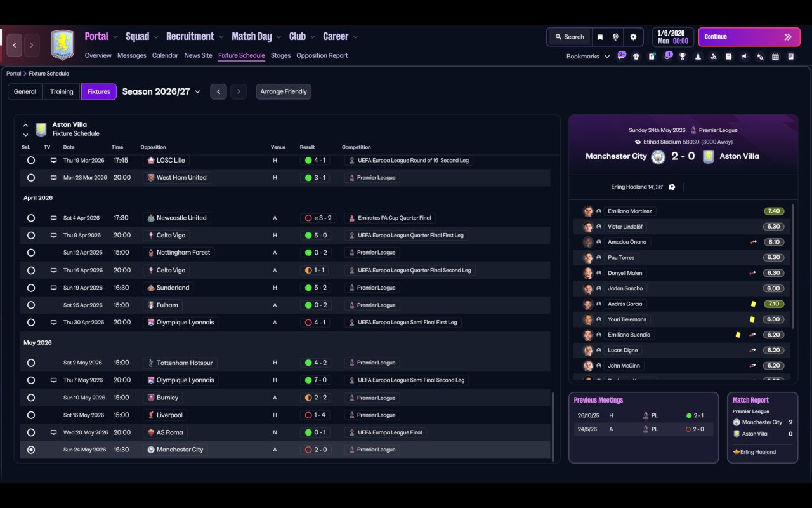Click the TV icon for LOSC Lille fixture
Viewport: 812px width, 508px height.
53,161
